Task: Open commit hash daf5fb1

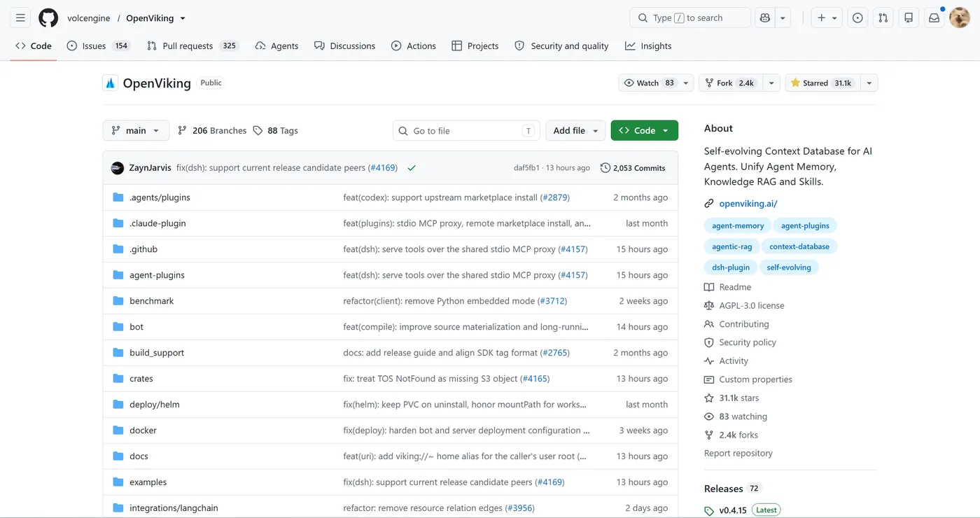Action: tap(527, 168)
